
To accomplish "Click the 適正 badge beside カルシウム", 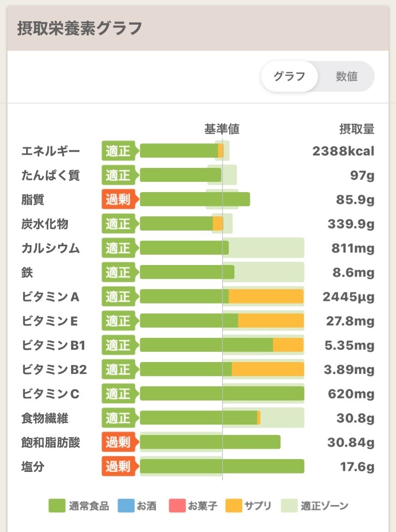I will (118, 248).
